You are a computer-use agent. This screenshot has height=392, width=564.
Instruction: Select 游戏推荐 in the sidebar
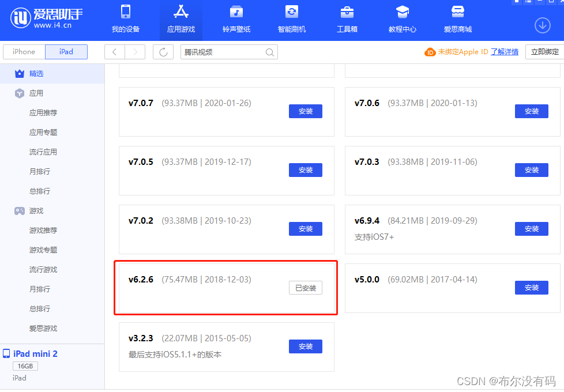click(43, 231)
